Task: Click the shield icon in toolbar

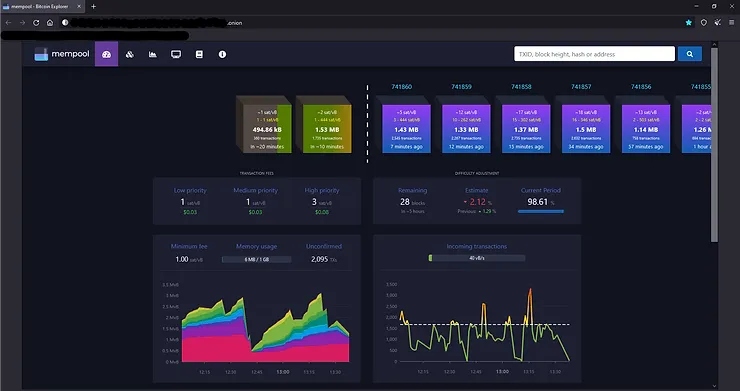Action: click(704, 23)
